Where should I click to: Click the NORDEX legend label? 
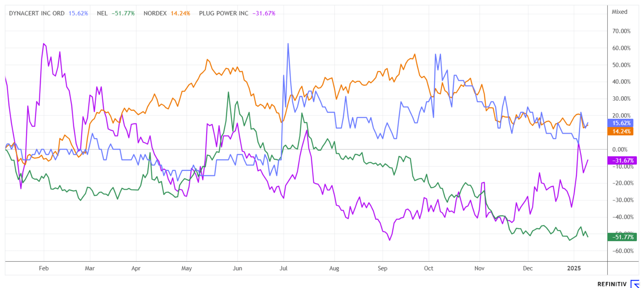[x=155, y=13]
